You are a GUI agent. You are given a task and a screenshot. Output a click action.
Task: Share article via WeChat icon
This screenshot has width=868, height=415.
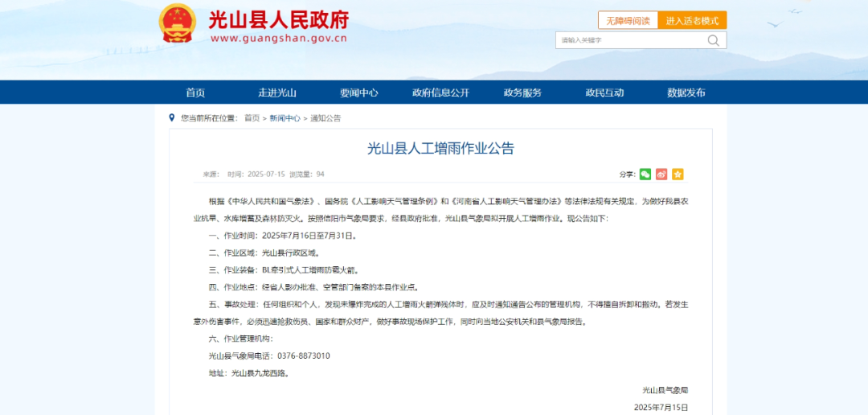point(645,174)
